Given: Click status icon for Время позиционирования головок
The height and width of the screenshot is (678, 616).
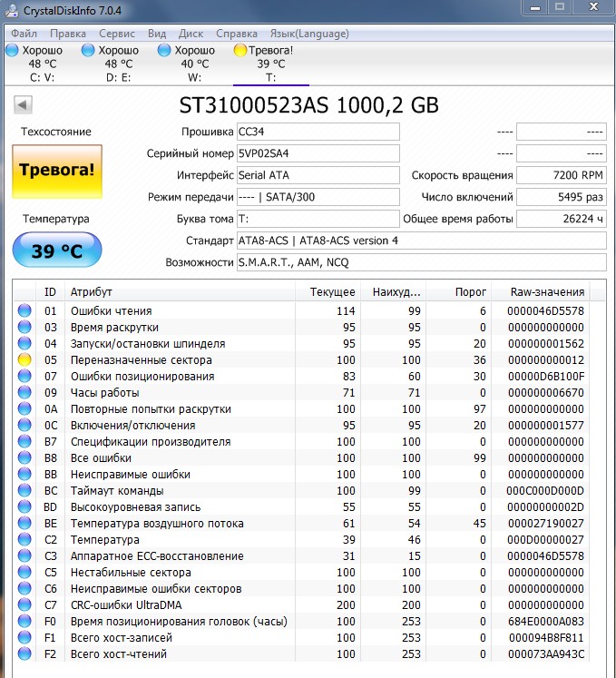Looking at the screenshot, I should click(x=24, y=622).
